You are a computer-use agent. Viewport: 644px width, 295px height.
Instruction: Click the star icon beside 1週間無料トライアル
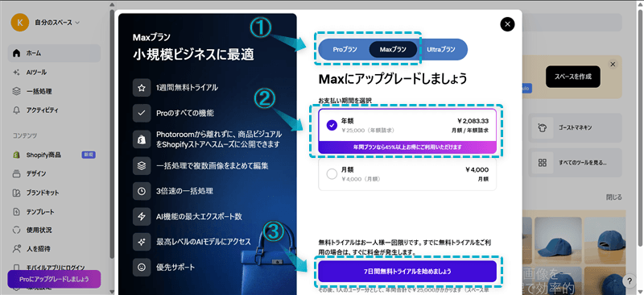[142, 88]
